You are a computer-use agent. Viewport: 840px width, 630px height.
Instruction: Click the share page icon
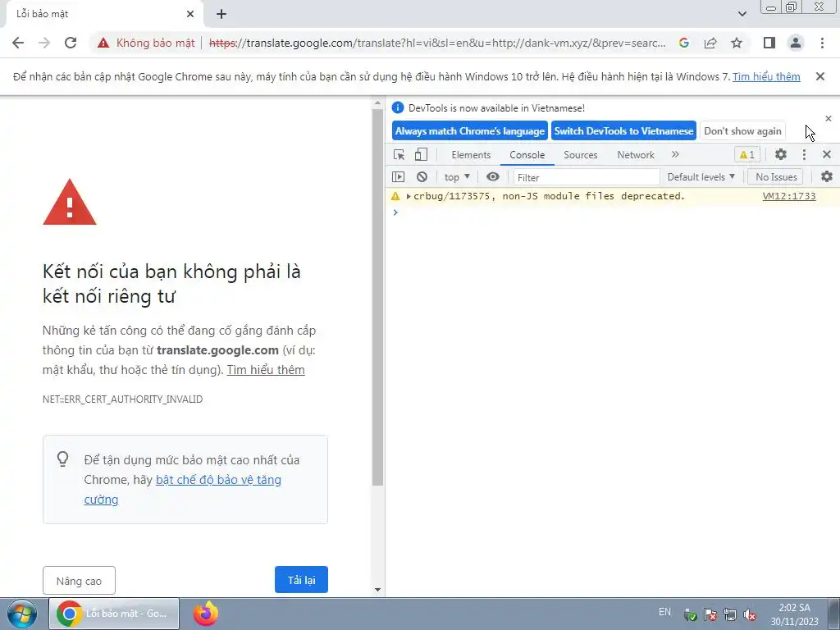[x=710, y=43]
